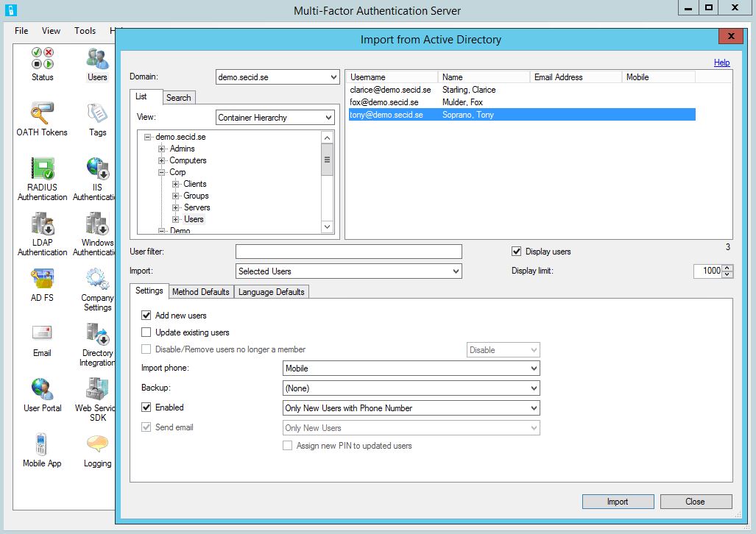
Task: Click the application icon in title bar
Action: pos(10,10)
